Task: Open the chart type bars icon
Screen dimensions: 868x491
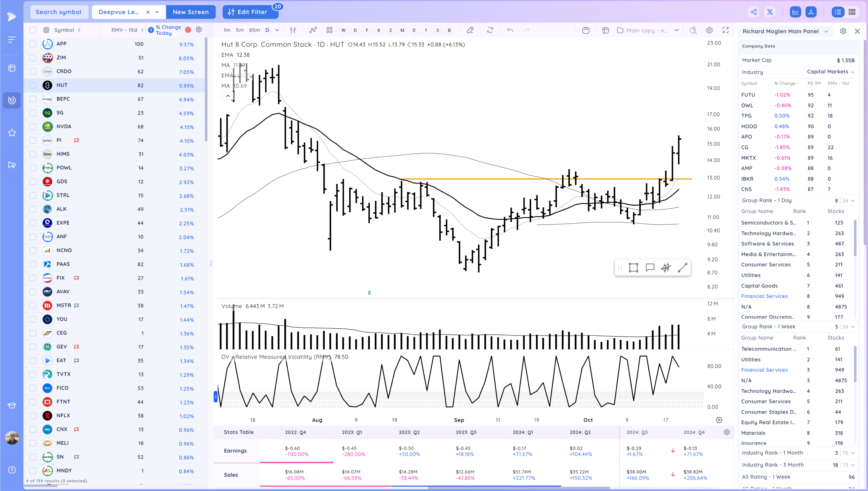Action: 293,30
